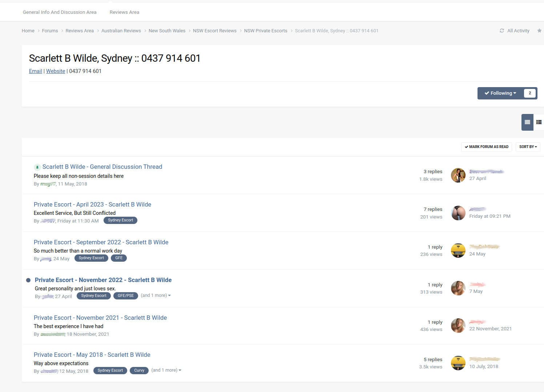
Task: Switch to General Info And Discussion Area
Action: coord(59,12)
